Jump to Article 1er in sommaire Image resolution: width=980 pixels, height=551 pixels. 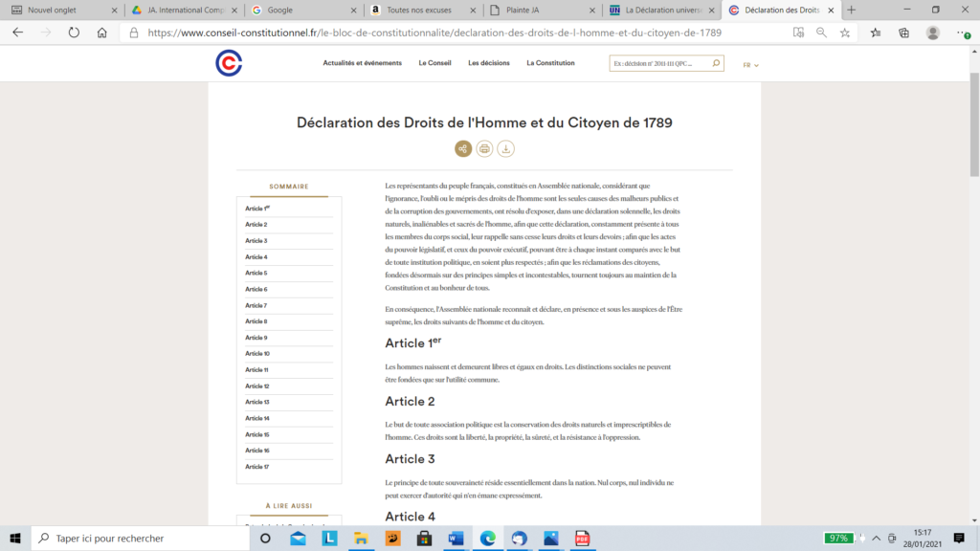point(257,208)
